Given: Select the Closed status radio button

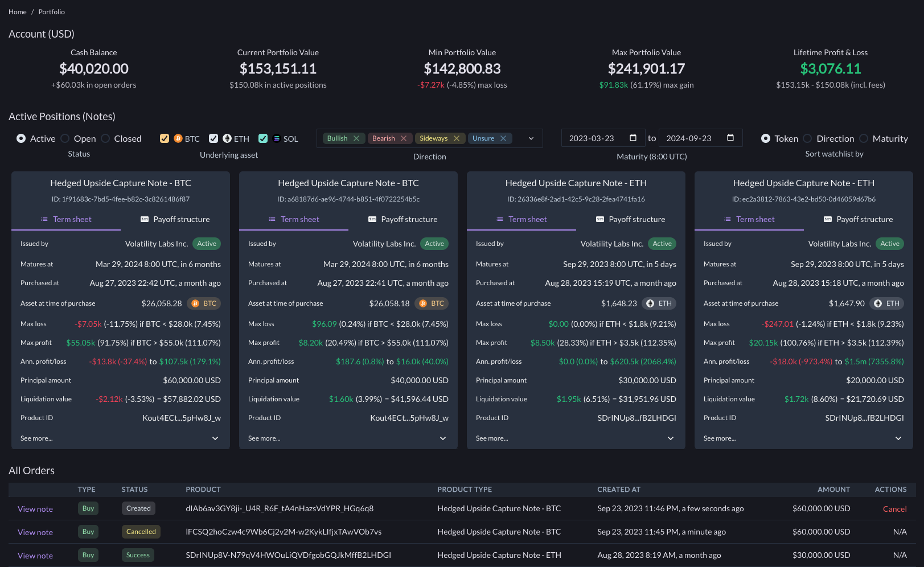Looking at the screenshot, I should (105, 138).
